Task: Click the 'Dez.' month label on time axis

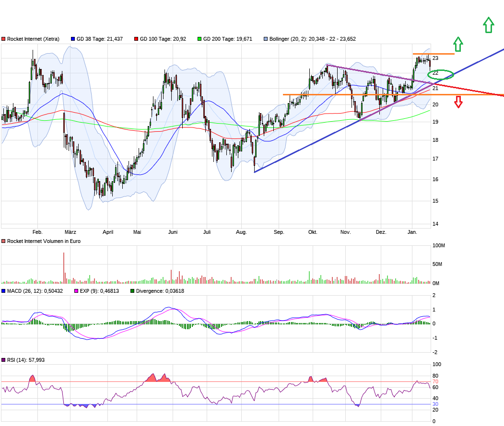Action: [381, 232]
